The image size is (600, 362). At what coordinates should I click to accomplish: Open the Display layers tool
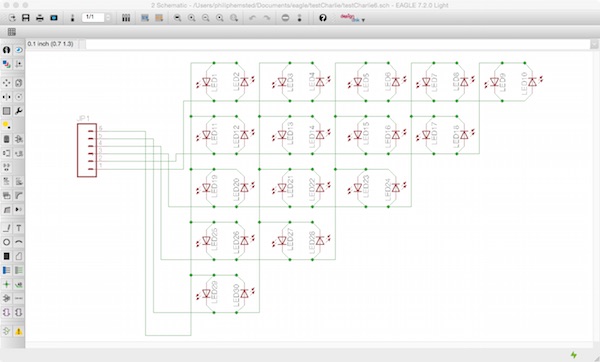[7, 64]
